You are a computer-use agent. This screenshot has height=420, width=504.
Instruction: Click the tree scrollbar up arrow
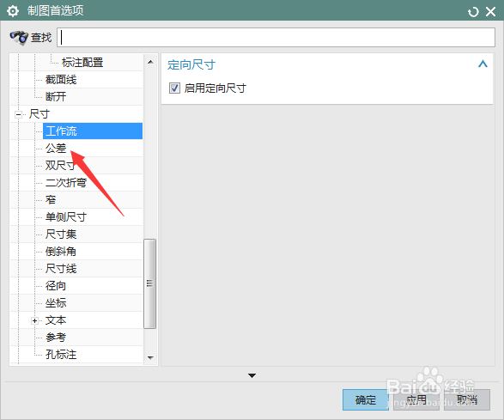(150, 62)
